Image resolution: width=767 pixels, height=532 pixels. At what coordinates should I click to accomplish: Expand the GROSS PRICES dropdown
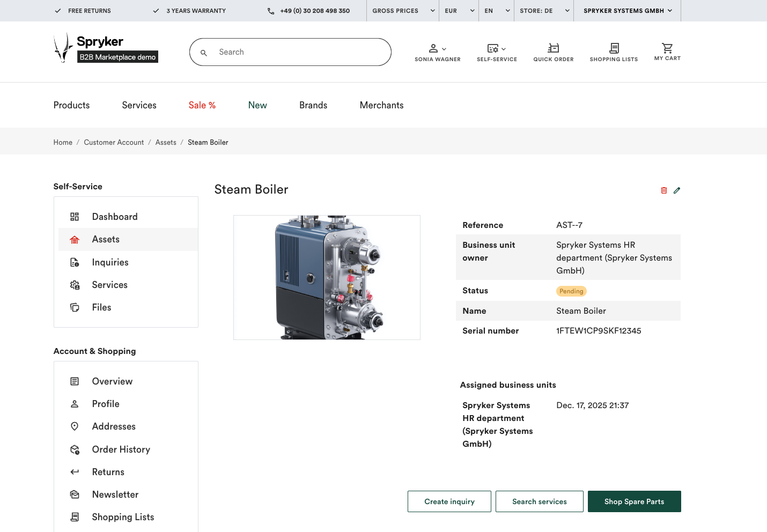pos(402,10)
